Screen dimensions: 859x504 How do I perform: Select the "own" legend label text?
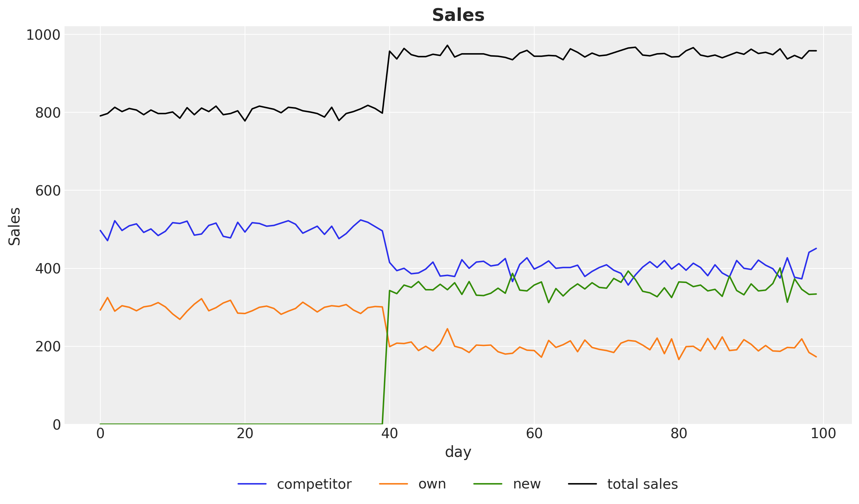pos(432,484)
